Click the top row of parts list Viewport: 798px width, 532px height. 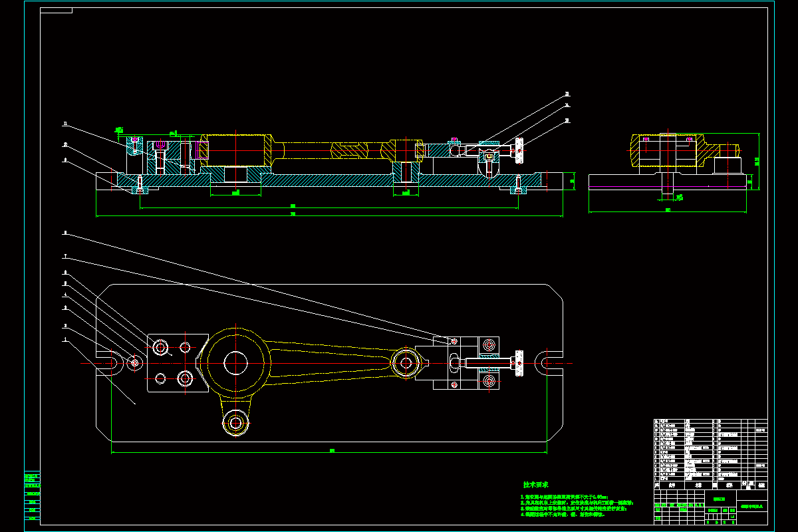pos(710,422)
